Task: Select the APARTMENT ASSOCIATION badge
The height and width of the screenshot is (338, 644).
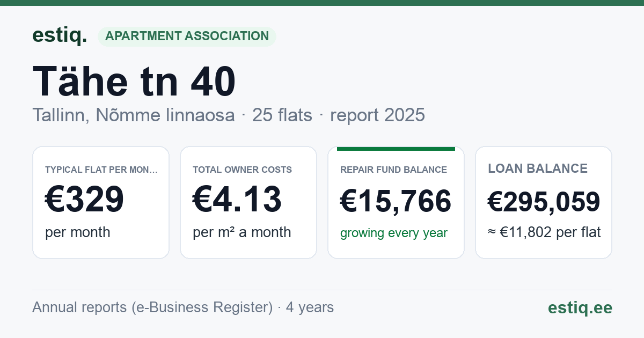Action: [x=187, y=36]
